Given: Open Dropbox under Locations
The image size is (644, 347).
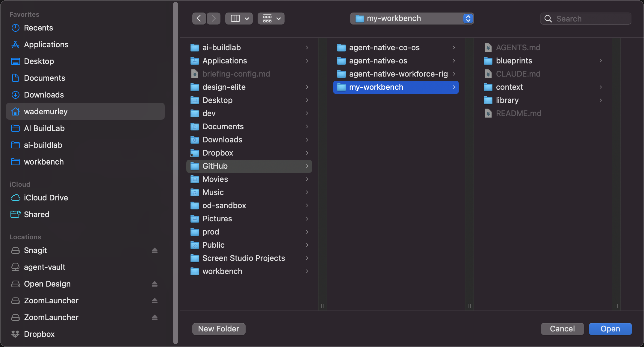Looking at the screenshot, I should point(85,334).
